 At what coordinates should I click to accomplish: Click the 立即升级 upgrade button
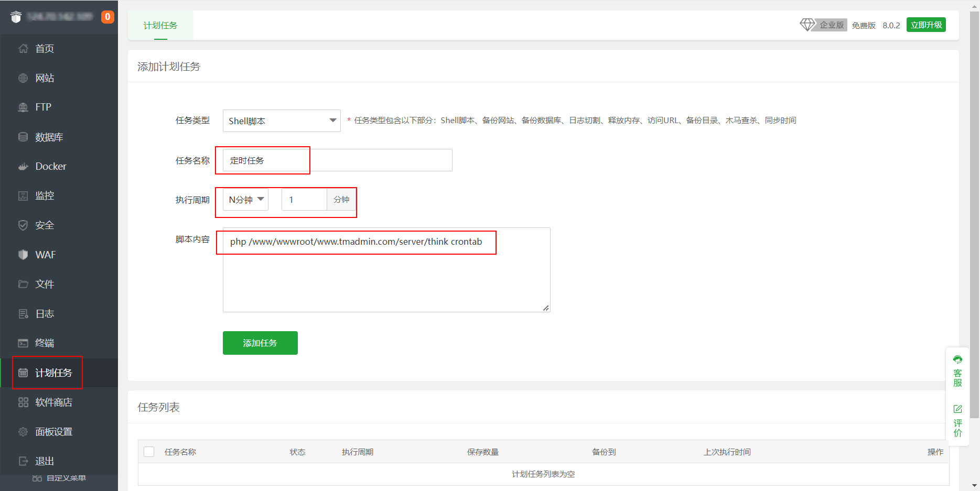(926, 25)
